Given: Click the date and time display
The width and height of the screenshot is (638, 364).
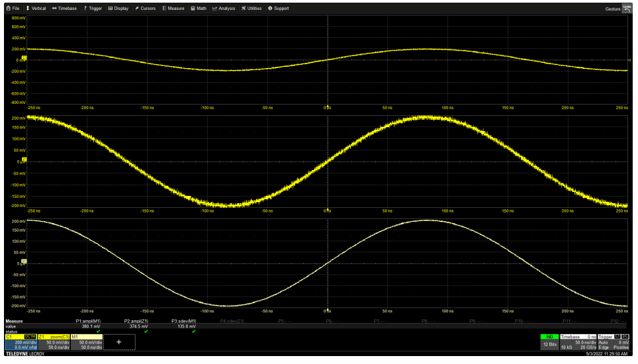Looking at the screenshot, I should (x=607, y=354).
